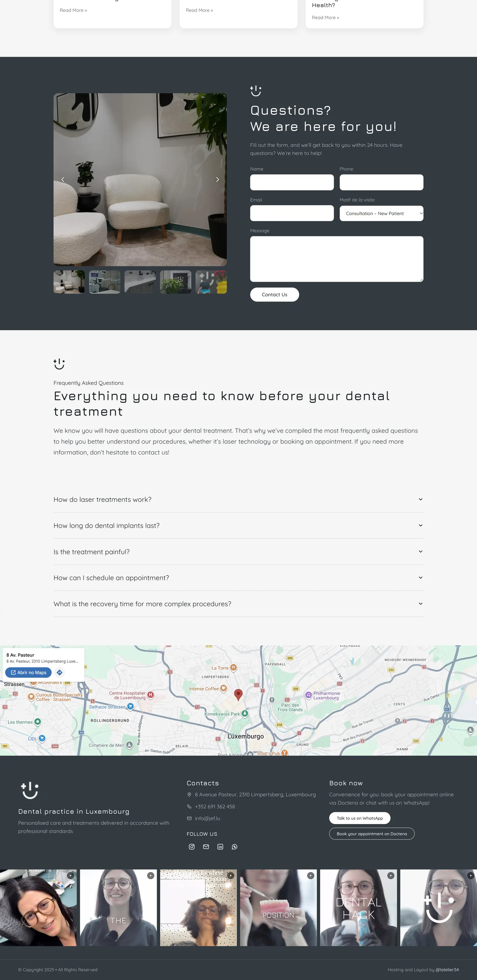Expand the recovery time FAQ question

238,604
